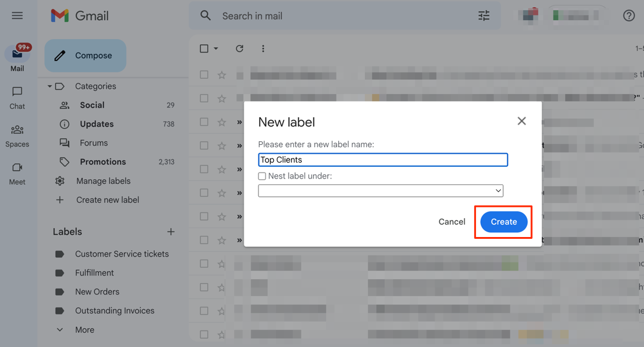This screenshot has height=347, width=644.
Task: Select all emails with the header checkbox
Action: pos(203,48)
